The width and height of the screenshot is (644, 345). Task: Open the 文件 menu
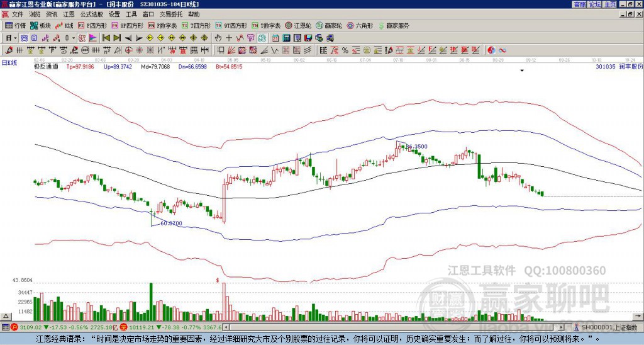(18, 14)
